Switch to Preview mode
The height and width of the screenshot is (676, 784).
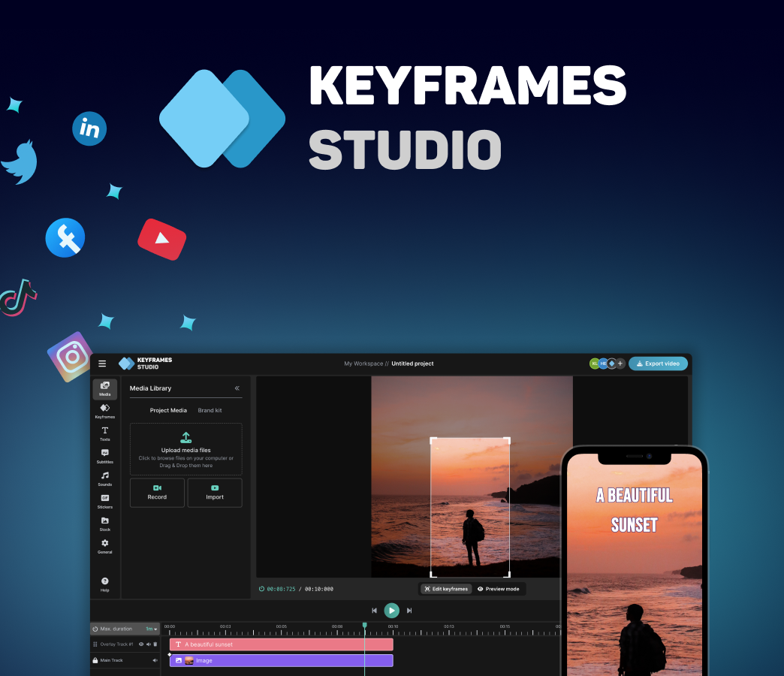pyautogui.click(x=499, y=589)
